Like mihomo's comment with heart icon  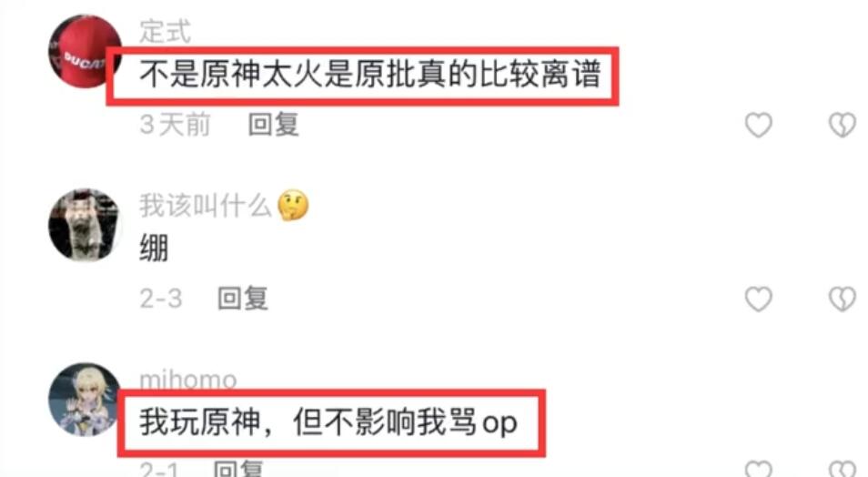coord(759,469)
